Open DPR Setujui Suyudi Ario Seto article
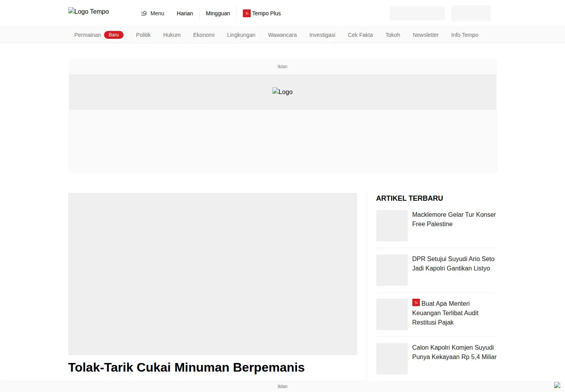Image resolution: width=565 pixels, height=392 pixels. point(453,263)
